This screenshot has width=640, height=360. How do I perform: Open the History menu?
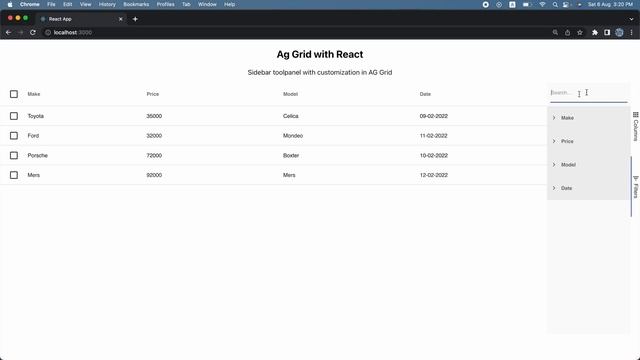(x=107, y=4)
